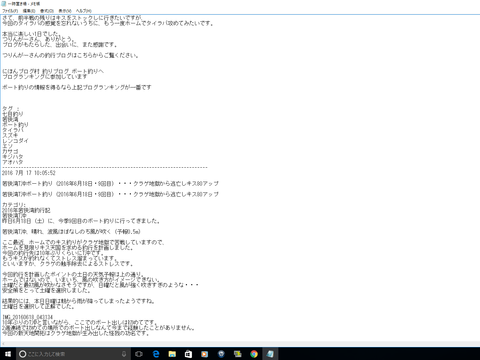This screenshot has height=360, width=480.
Task: Click the tag line キジハタ
Action: point(13,157)
